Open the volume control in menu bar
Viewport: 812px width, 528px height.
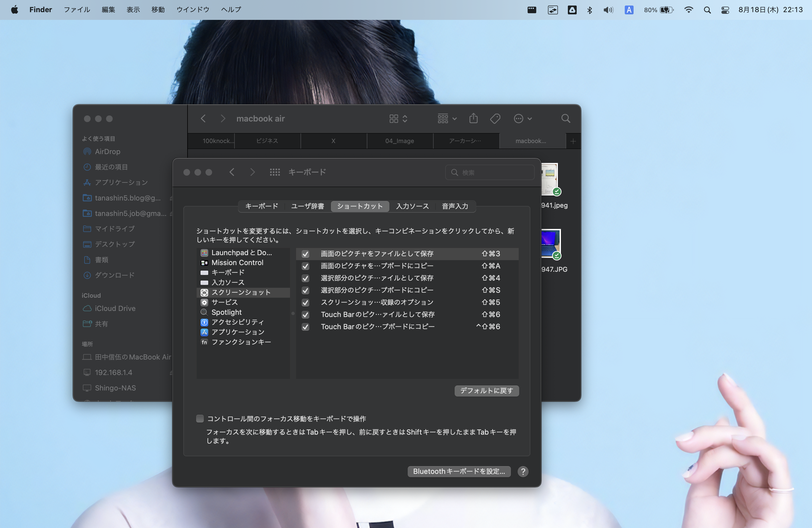pyautogui.click(x=608, y=10)
